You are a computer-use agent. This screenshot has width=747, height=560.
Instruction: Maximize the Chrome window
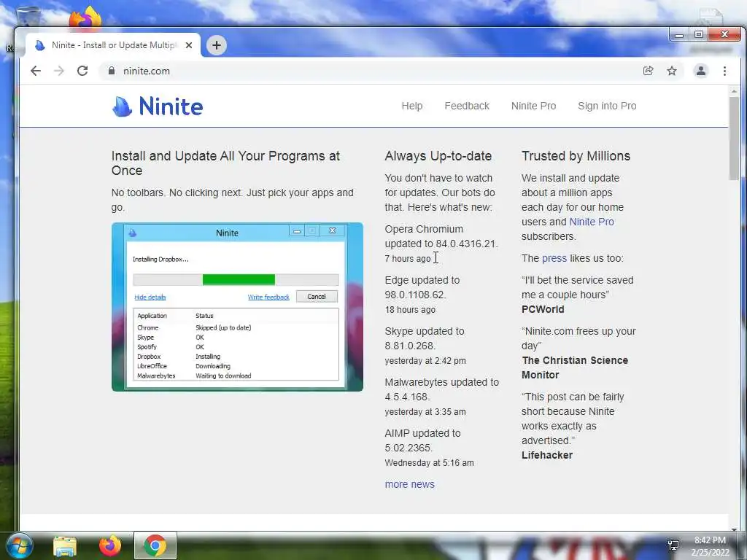tap(698, 35)
